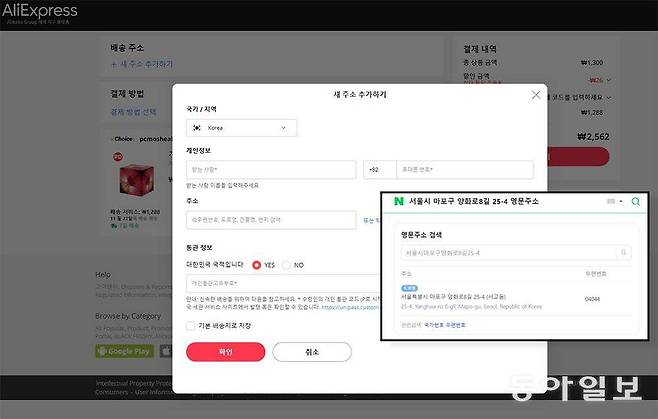Click the 취소 cancel button

tap(312, 352)
